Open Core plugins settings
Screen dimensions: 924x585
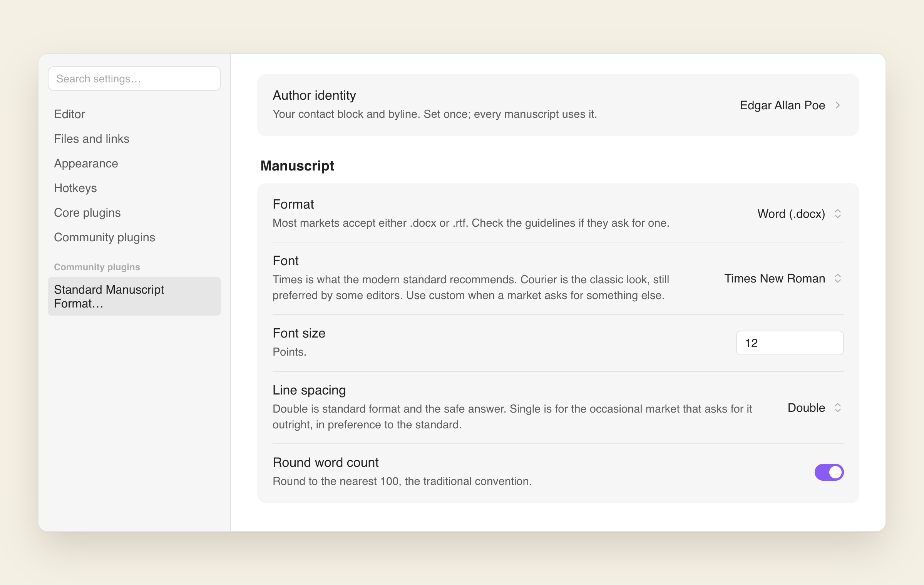(x=87, y=212)
